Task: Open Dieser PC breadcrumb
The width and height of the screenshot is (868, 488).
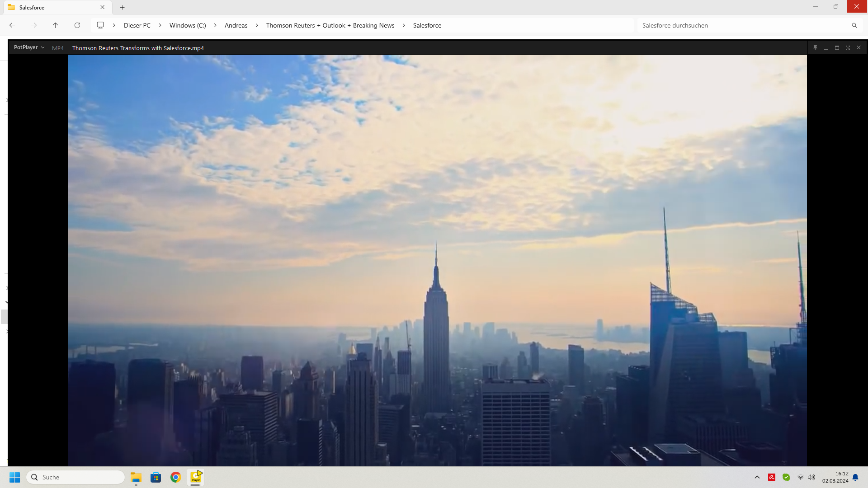Action: (x=137, y=25)
